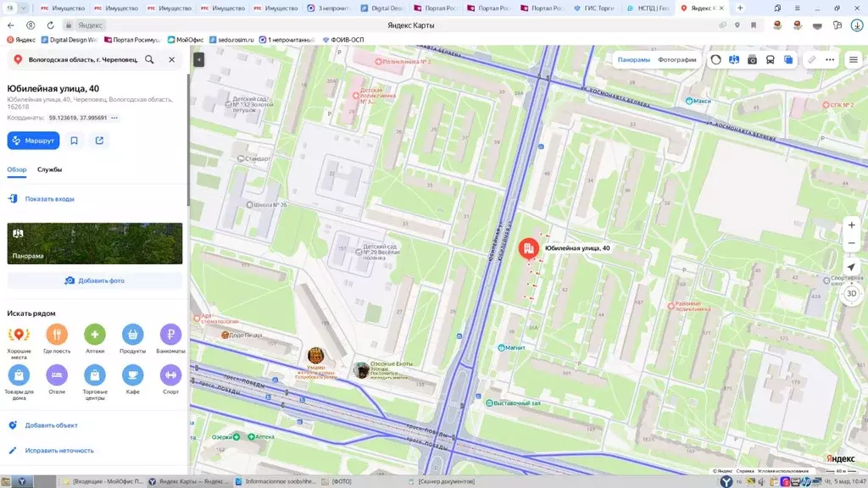868x488 pixels.
Task: Select the Банкоматы nearby category icon
Action: [x=170, y=335]
